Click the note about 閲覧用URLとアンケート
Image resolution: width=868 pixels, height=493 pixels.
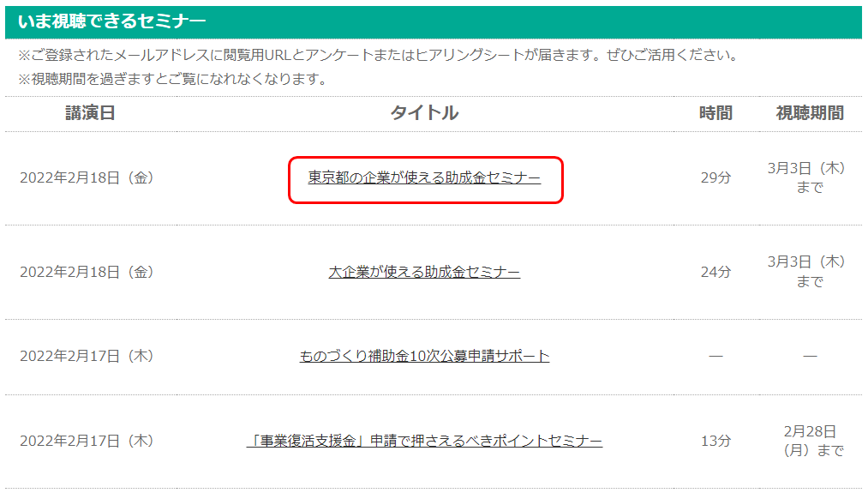(x=378, y=56)
